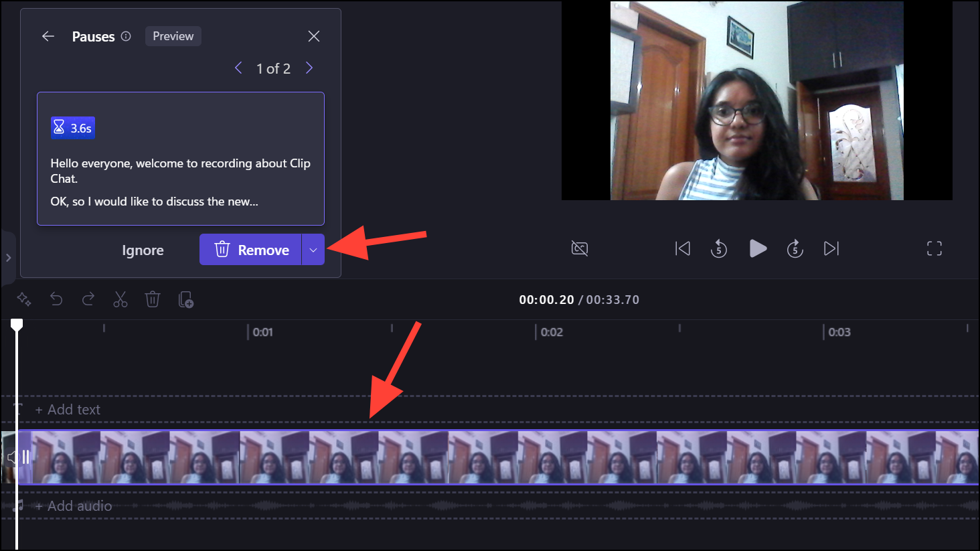The image size is (980, 551).
Task: Mute the video clip audio
Action: click(x=12, y=457)
